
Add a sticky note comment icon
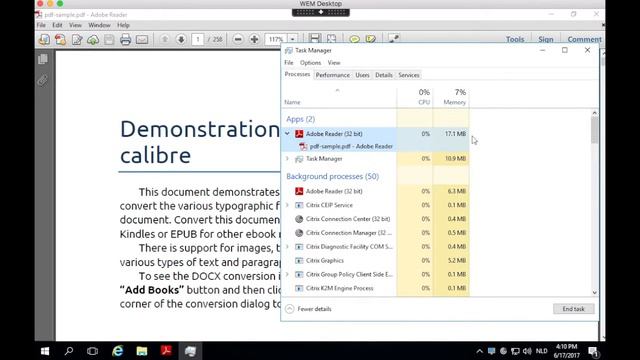pyautogui.click(x=354, y=39)
